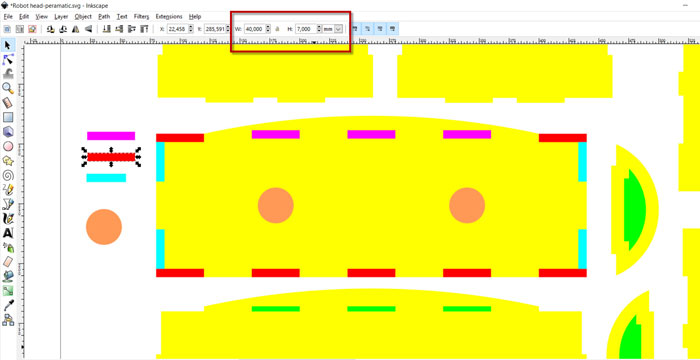Pick the Zoom magnifier tool

pos(8,88)
